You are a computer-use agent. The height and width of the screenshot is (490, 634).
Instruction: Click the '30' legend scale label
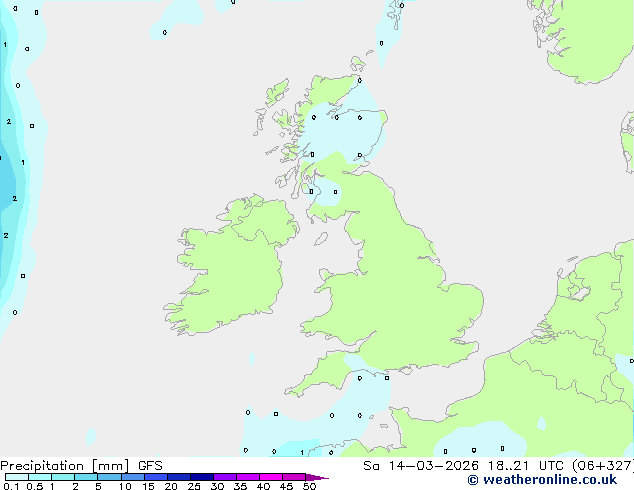tap(217, 486)
